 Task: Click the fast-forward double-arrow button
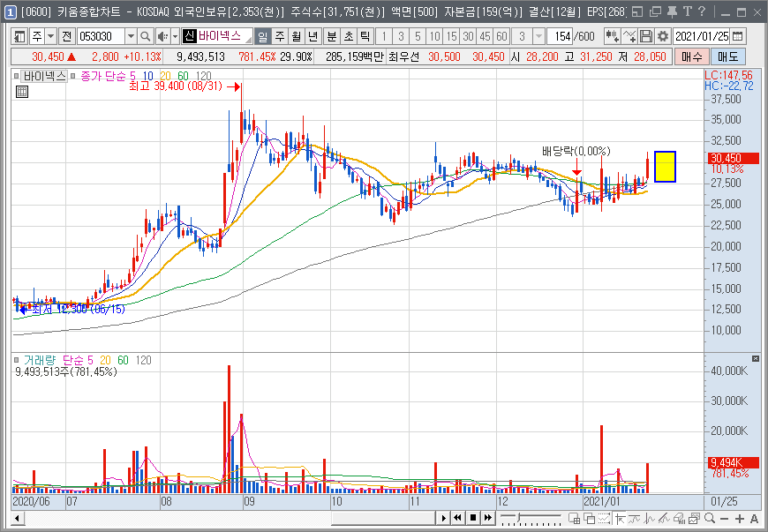(x=488, y=518)
